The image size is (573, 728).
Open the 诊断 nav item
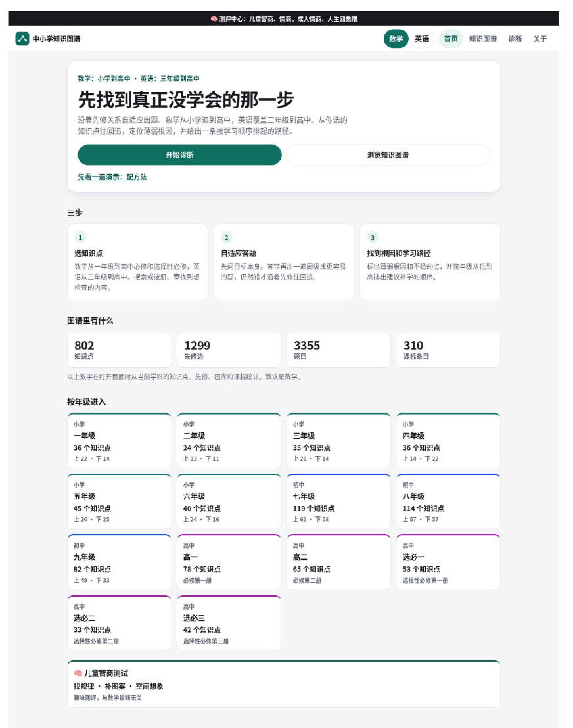click(x=515, y=39)
